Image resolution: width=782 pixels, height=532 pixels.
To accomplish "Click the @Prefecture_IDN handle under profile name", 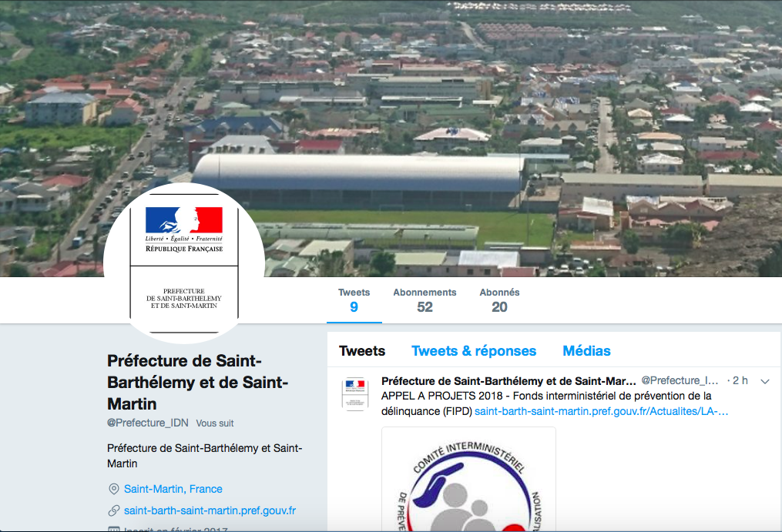I will (x=148, y=423).
